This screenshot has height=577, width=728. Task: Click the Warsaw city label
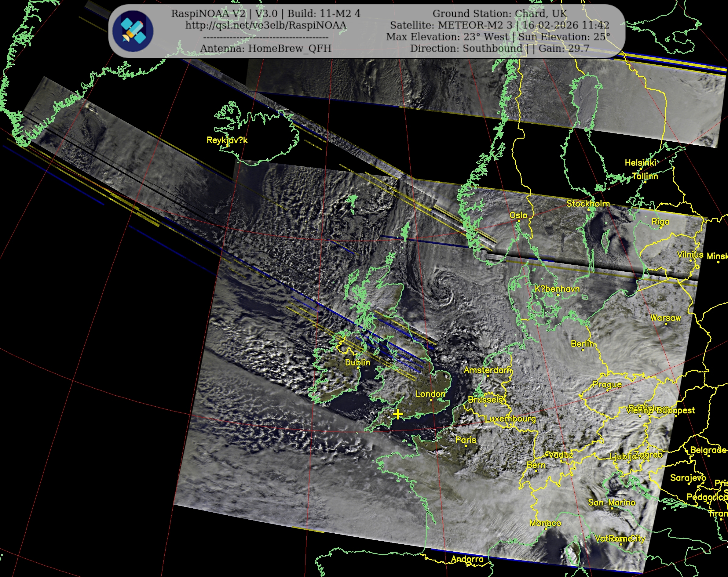[x=666, y=318]
